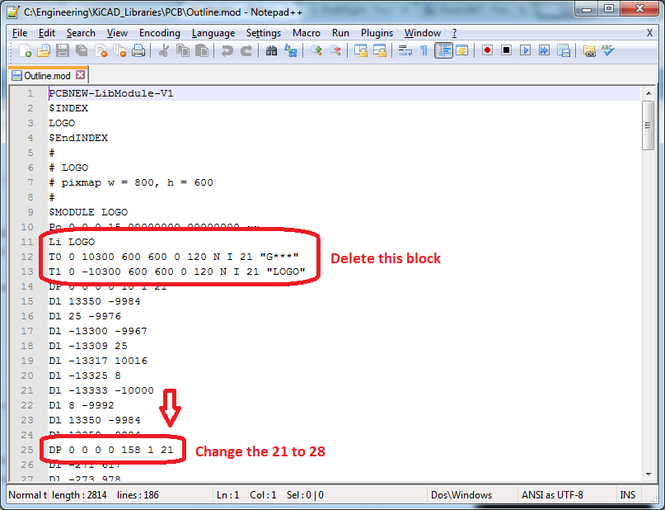The height and width of the screenshot is (510, 665).
Task: Print the document with printer icon
Action: pos(139,51)
